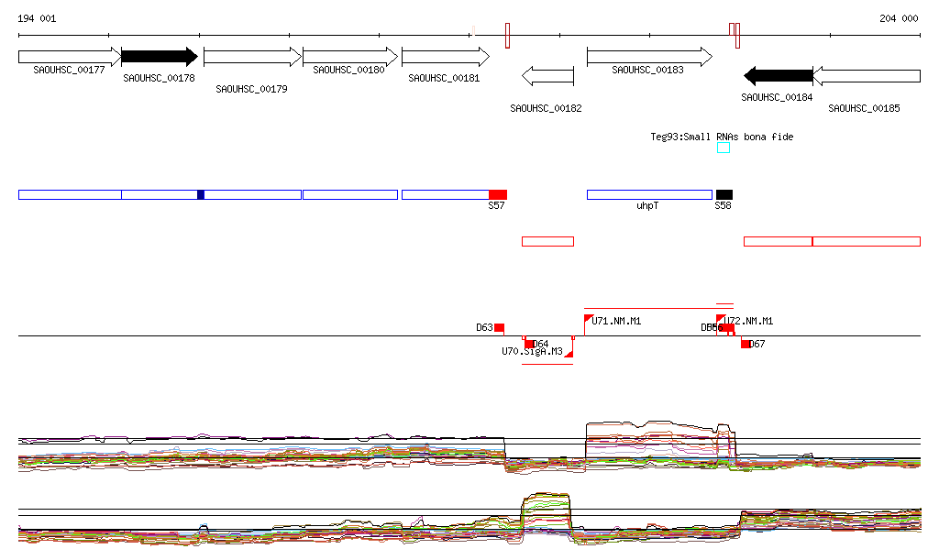Click the U72.NM.M1 label
The width and height of the screenshot is (939, 560).
point(748,322)
